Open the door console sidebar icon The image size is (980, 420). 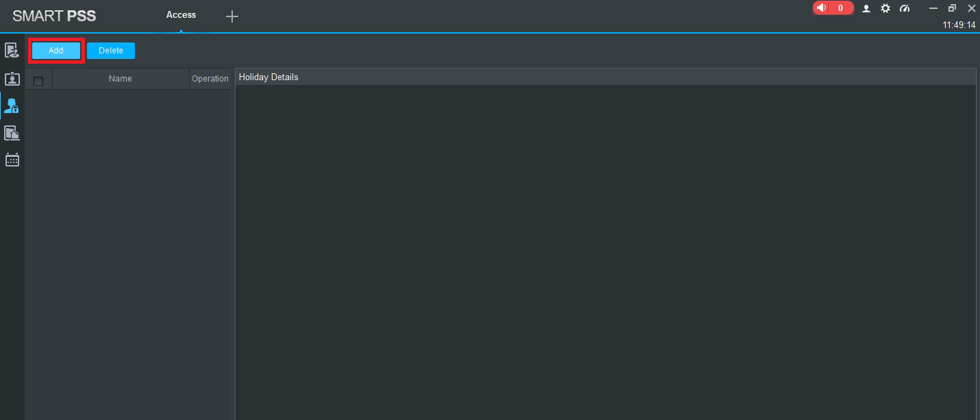(12, 50)
